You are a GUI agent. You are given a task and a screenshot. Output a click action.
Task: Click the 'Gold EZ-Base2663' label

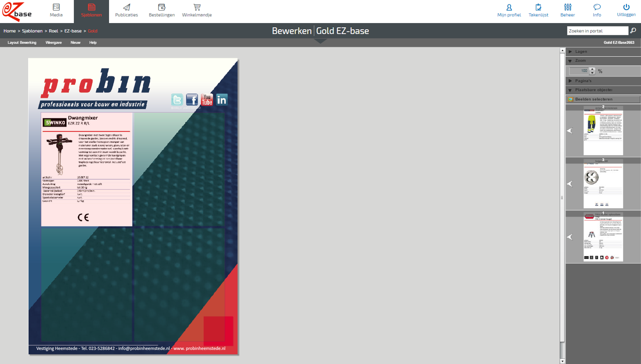(x=619, y=43)
